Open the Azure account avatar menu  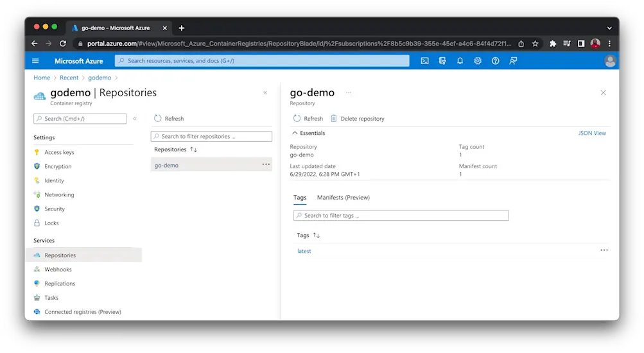(610, 61)
